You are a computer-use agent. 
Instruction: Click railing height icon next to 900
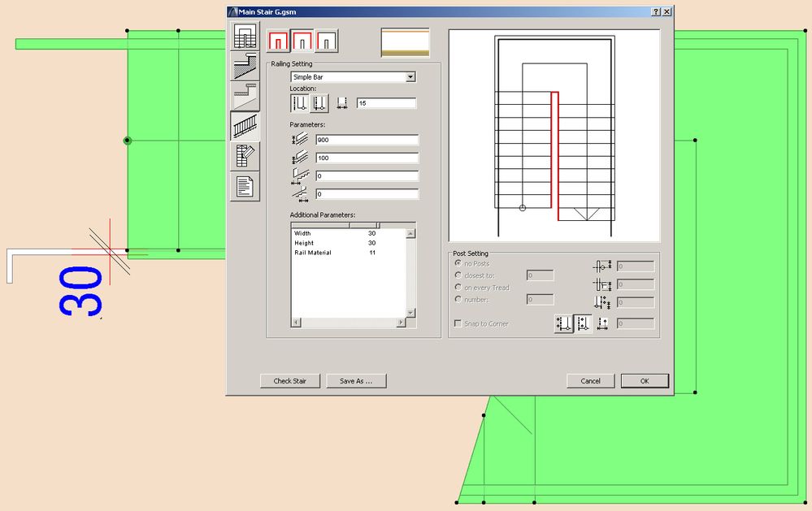[301, 139]
